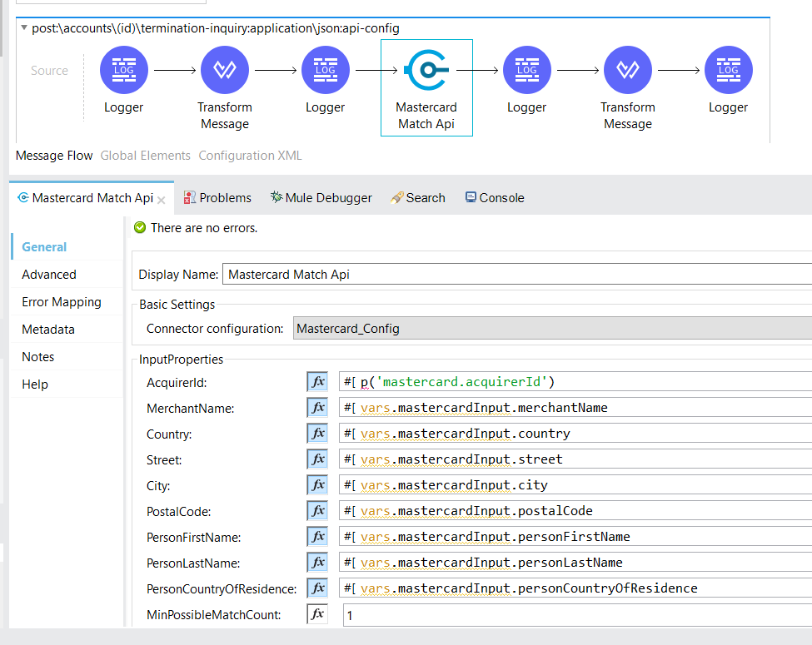Enable fx expression mode for MinPossibleMatchCount
Screen dimensions: 812x645
317,614
